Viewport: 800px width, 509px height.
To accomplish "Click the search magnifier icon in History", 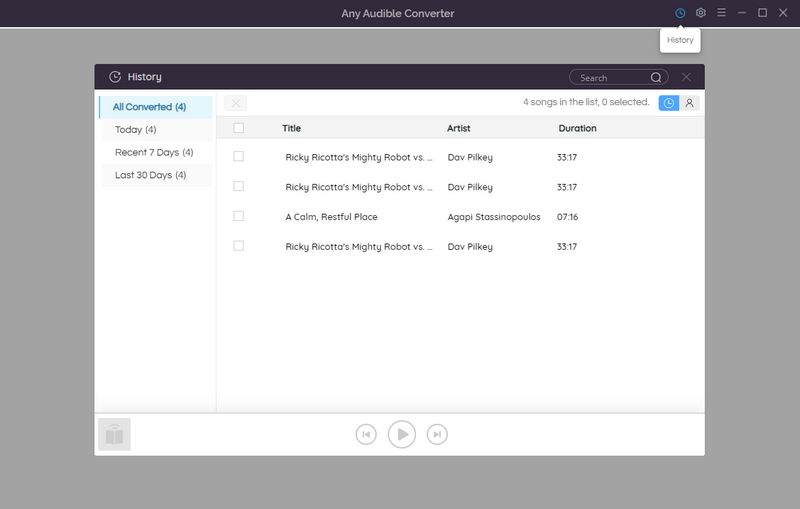I will 656,78.
